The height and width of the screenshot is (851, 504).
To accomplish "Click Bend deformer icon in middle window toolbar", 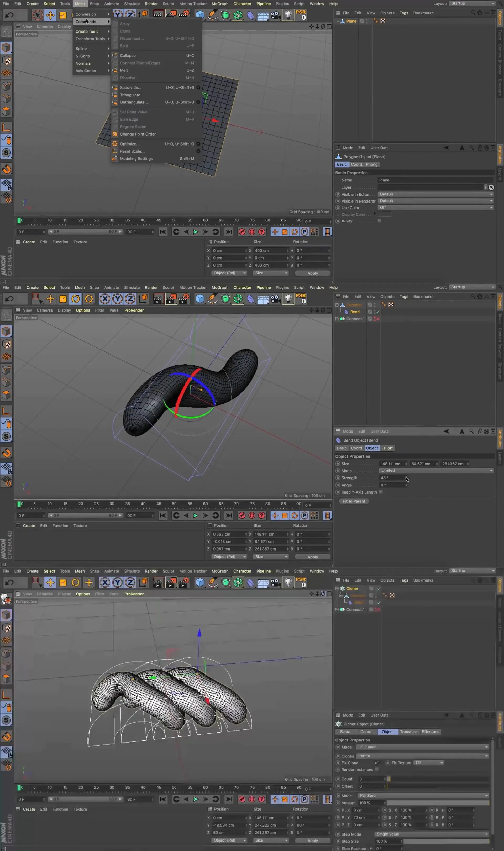I will click(250, 299).
